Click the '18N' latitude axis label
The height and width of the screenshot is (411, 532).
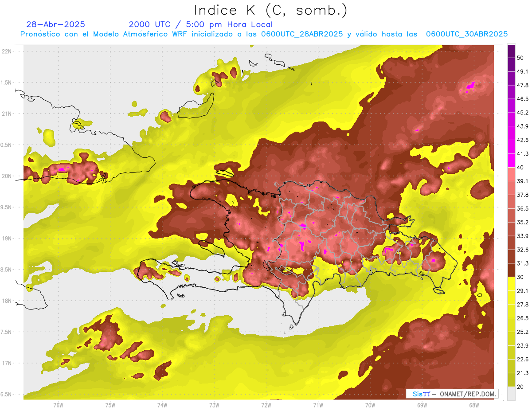tap(7, 301)
